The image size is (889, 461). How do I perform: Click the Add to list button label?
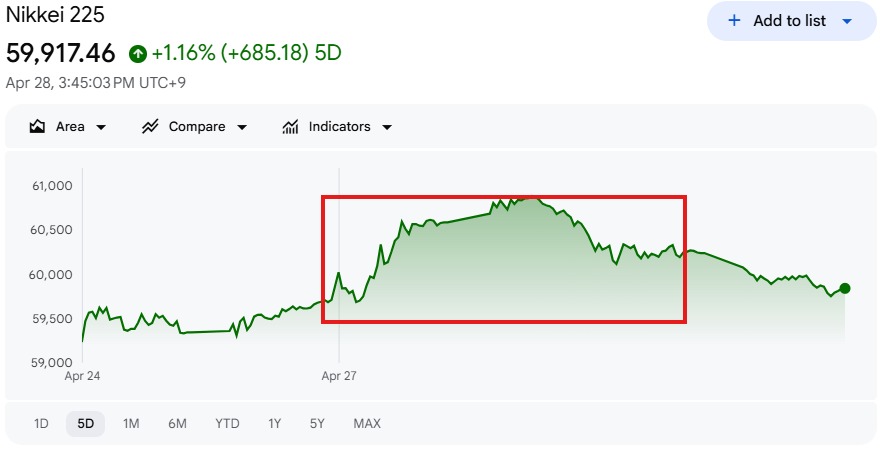(x=790, y=21)
